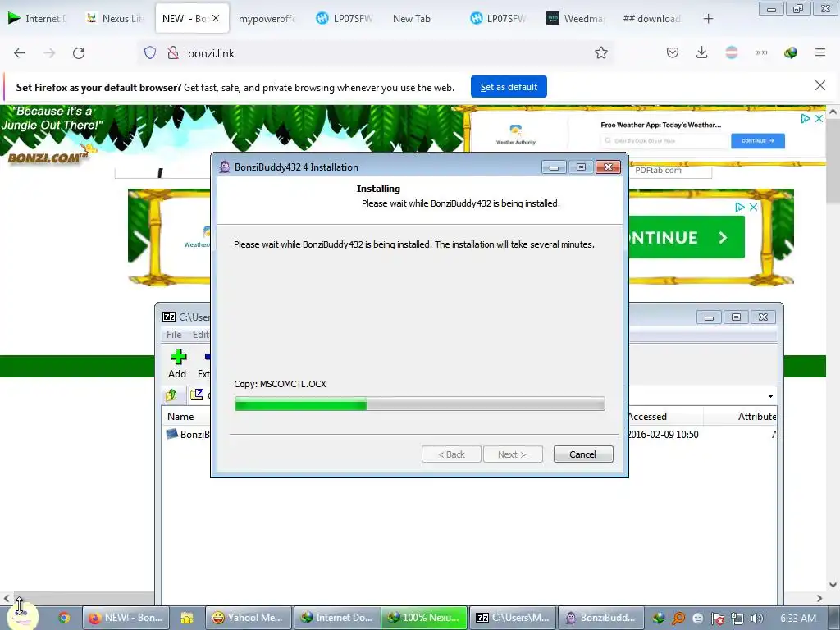Click the AdChoices icon on the CONTINUE banner
Screen dimensions: 840x630
click(740, 208)
